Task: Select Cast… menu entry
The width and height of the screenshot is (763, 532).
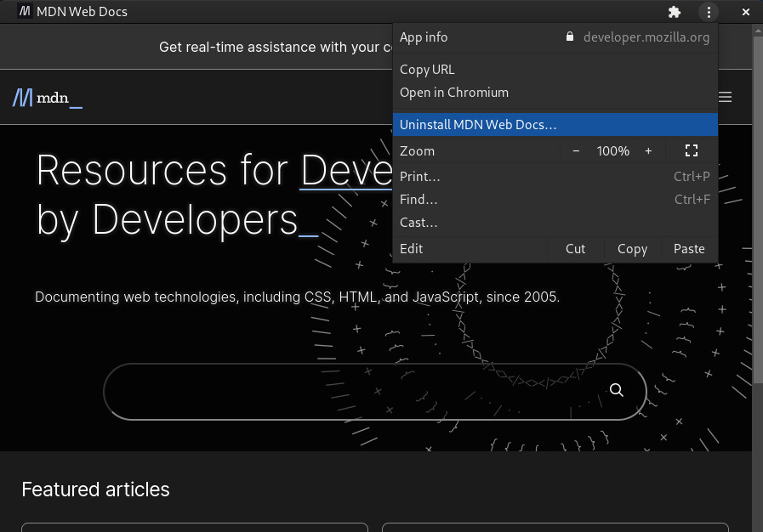Action: pyautogui.click(x=555, y=223)
